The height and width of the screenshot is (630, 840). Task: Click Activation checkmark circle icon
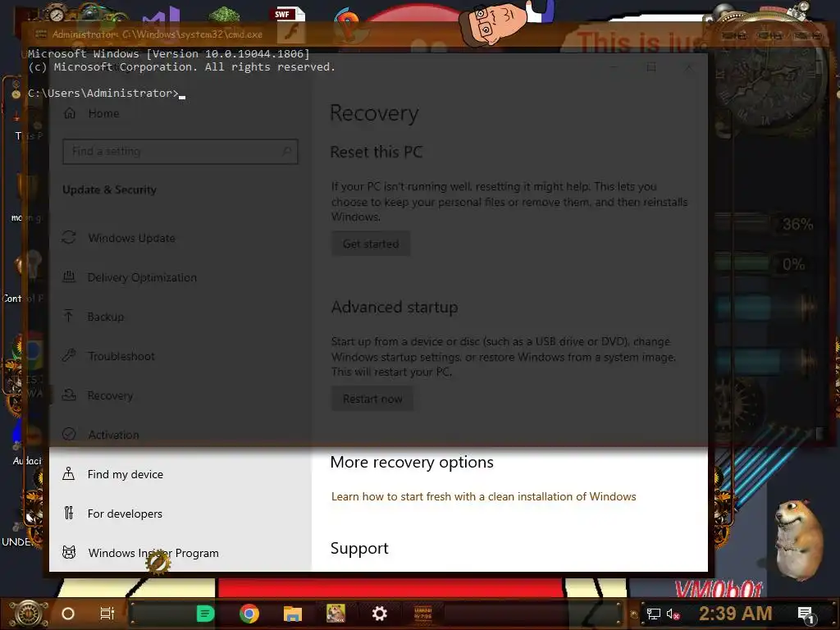pos(69,434)
